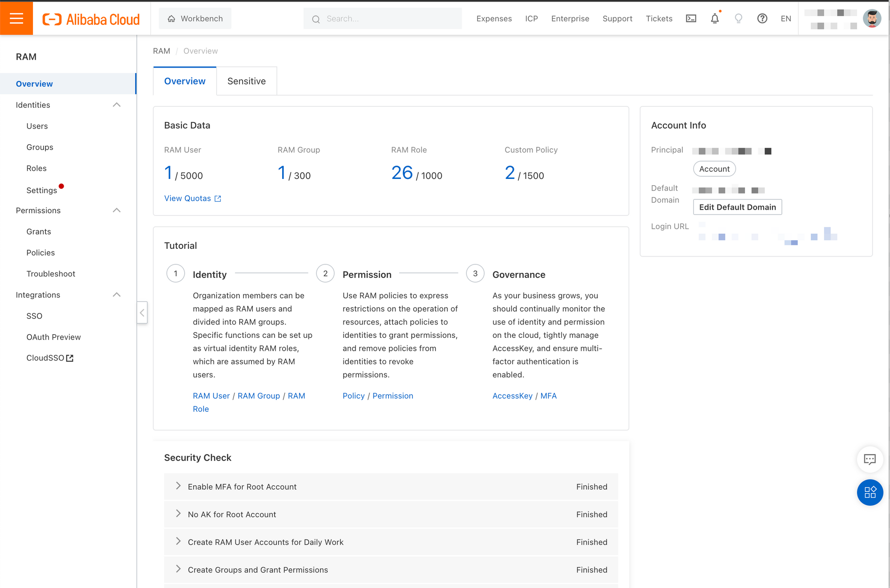The width and height of the screenshot is (890, 588).
Task: Click the blue floating apps widget button
Action: coord(870,492)
